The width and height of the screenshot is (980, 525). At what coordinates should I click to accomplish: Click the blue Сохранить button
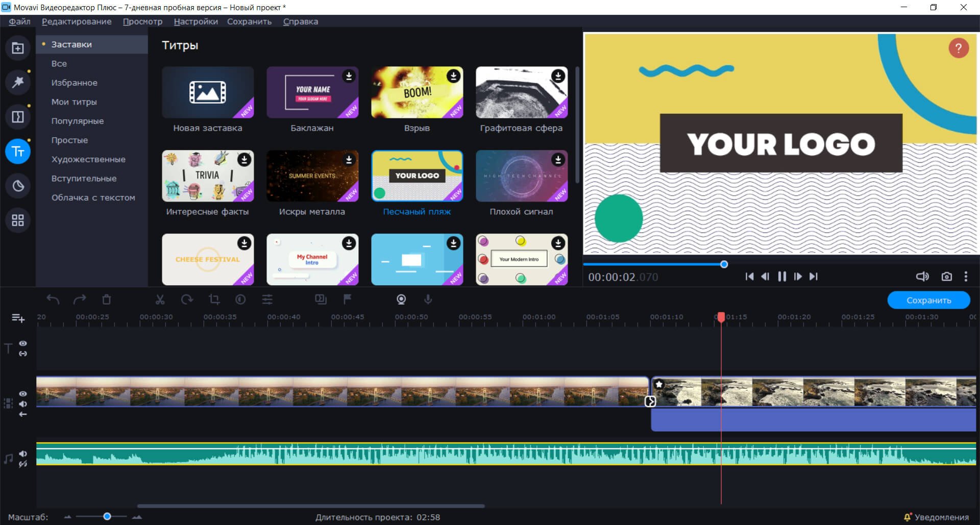coord(928,301)
